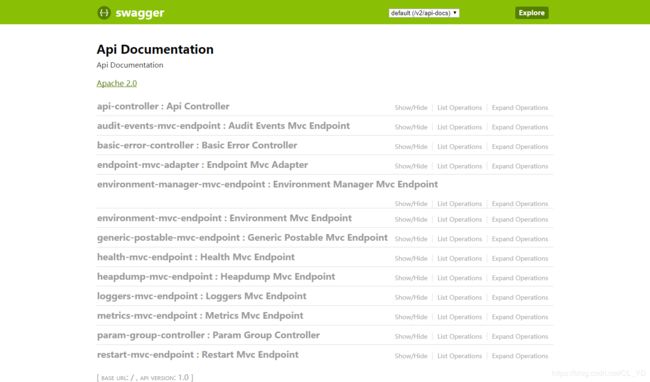List Operations for metrics-mvc-endpoint
The width and height of the screenshot is (650, 382).
[459, 317]
